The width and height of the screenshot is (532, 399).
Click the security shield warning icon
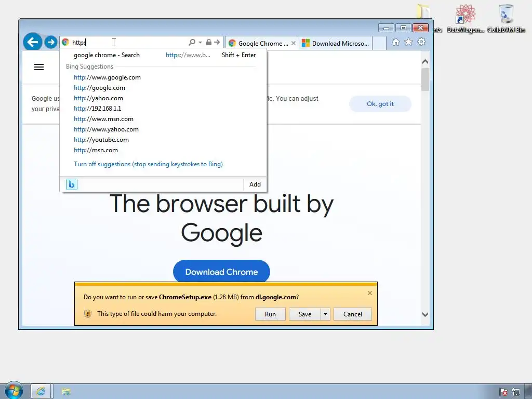pos(88,314)
